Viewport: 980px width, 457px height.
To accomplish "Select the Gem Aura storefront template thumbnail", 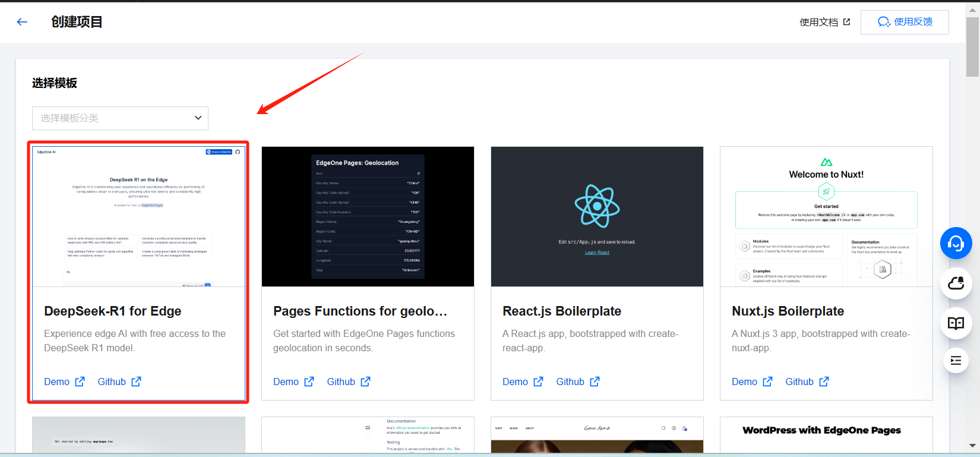I will (x=597, y=435).
